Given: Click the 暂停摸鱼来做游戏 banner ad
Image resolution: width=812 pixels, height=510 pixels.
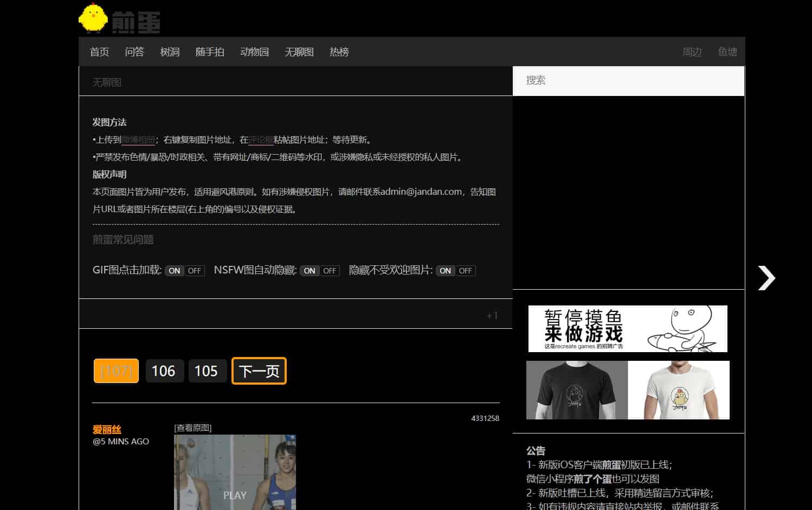Looking at the screenshot, I should click(628, 329).
